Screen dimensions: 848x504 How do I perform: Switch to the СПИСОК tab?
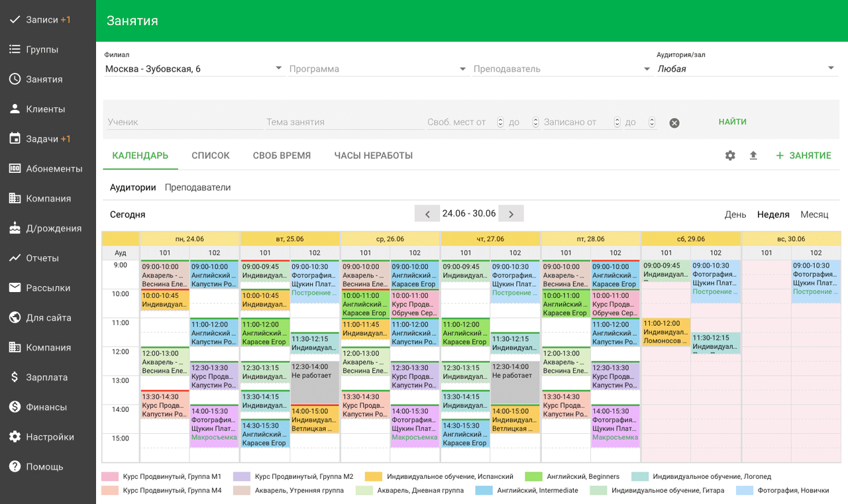[211, 156]
